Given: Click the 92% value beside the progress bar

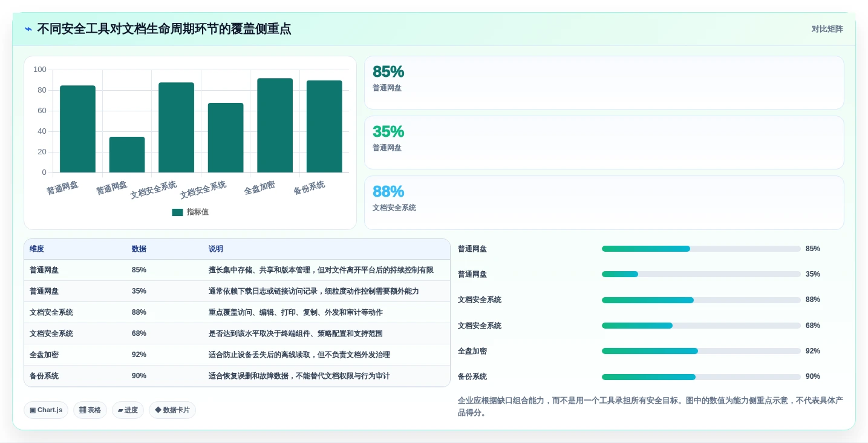Looking at the screenshot, I should 813,351.
